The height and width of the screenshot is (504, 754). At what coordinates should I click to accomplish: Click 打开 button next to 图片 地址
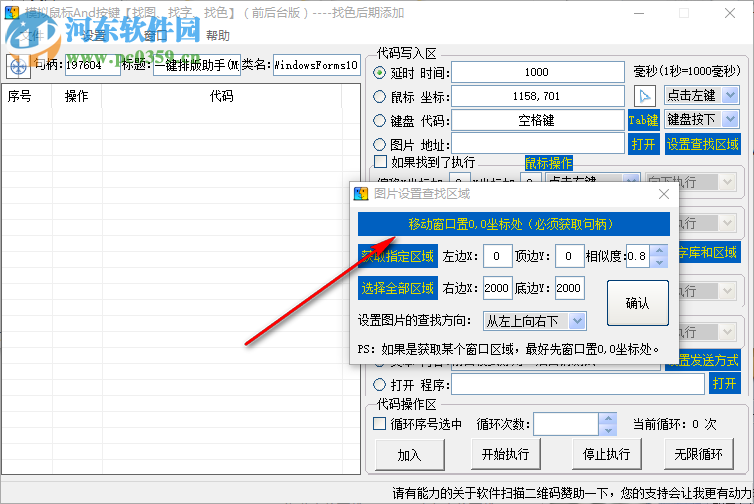[x=643, y=144]
